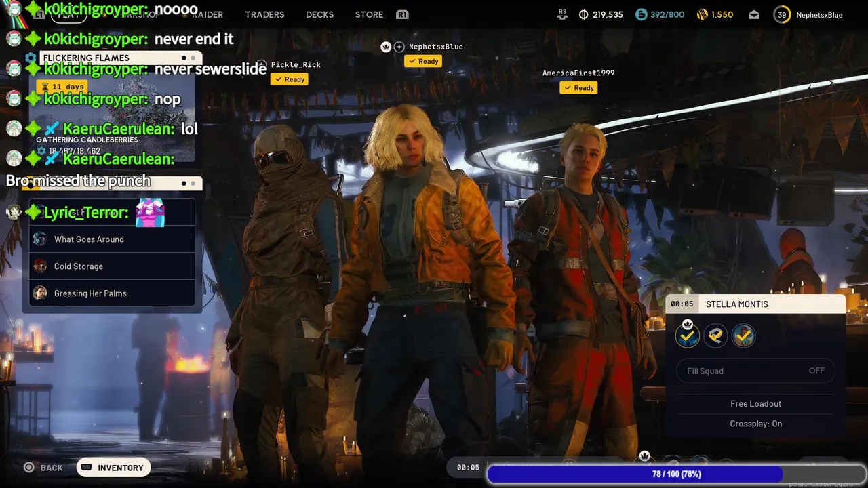Screen dimensions: 868x488
Task: Switch to the RAIDER tab
Action: coord(207,14)
